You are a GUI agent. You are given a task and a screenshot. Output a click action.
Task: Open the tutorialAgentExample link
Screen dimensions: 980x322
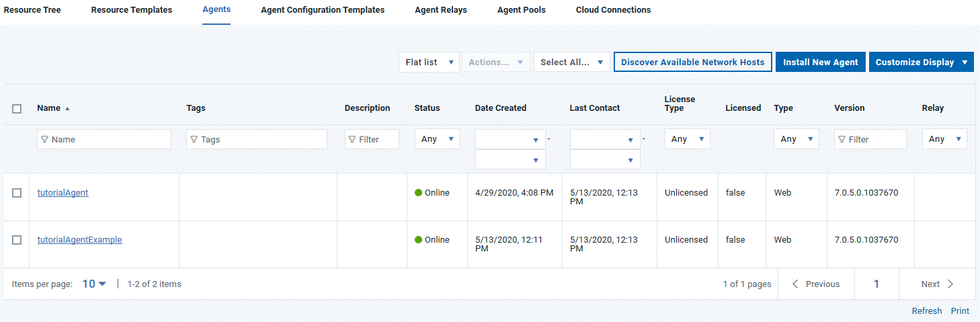pos(79,240)
